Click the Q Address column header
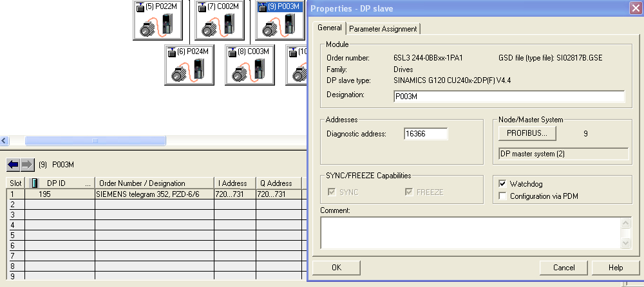644x287 pixels. [x=278, y=183]
